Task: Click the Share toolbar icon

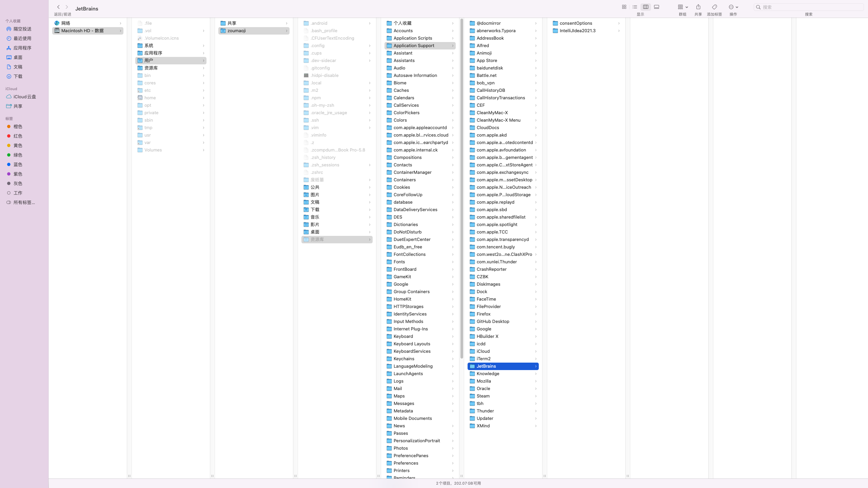Action: (x=698, y=7)
